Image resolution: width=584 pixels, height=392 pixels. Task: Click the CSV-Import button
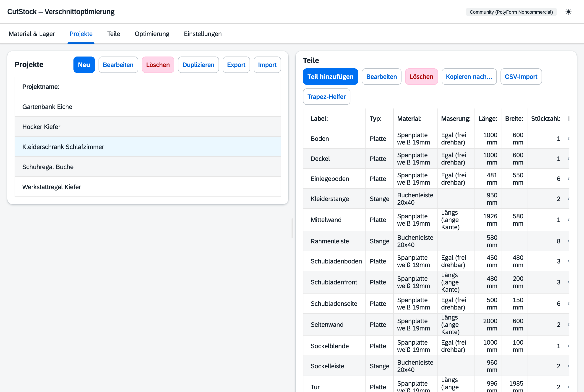(x=521, y=77)
